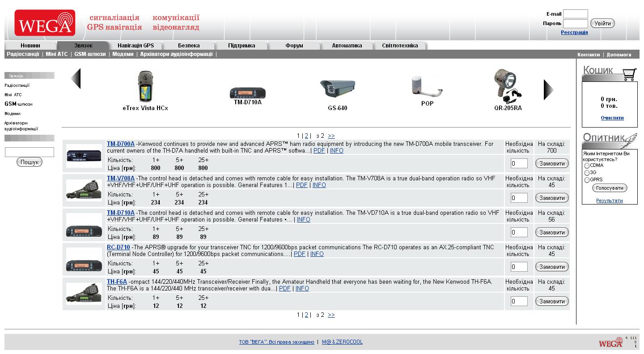This screenshot has height=354, width=644.
Task: Open the Контакти link
Action: point(589,55)
